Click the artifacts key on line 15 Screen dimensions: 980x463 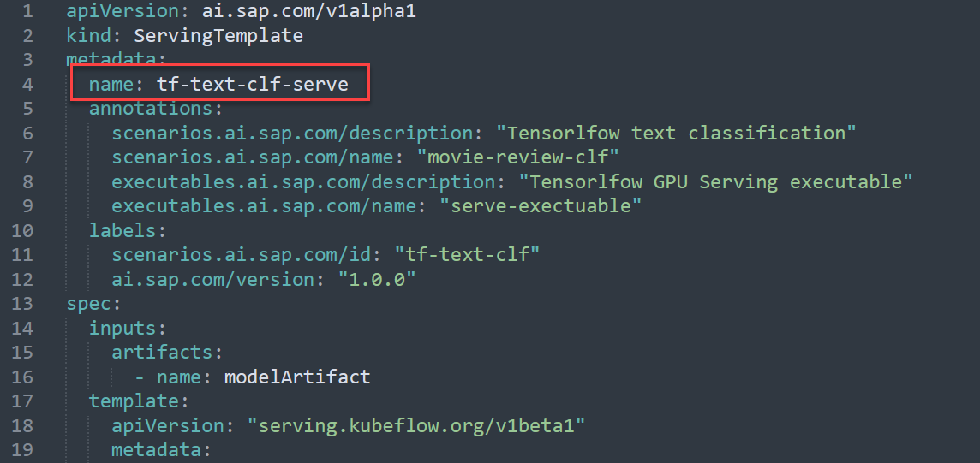[x=163, y=352]
